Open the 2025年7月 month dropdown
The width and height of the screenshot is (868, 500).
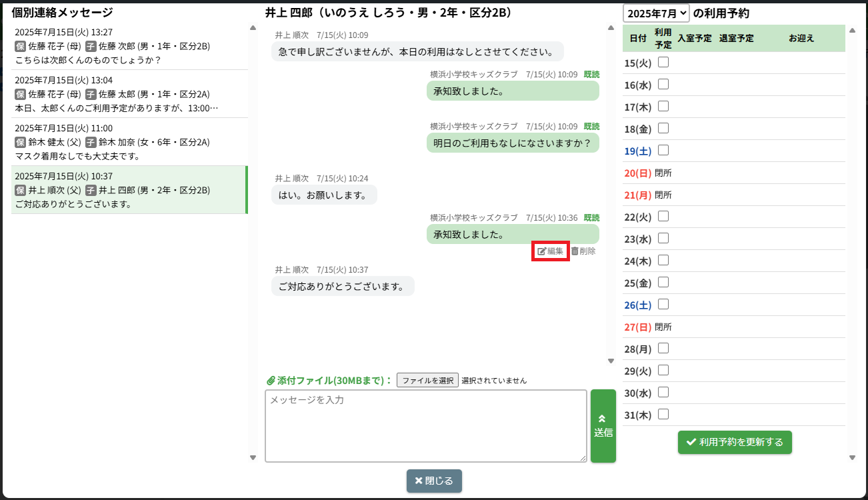coord(656,13)
